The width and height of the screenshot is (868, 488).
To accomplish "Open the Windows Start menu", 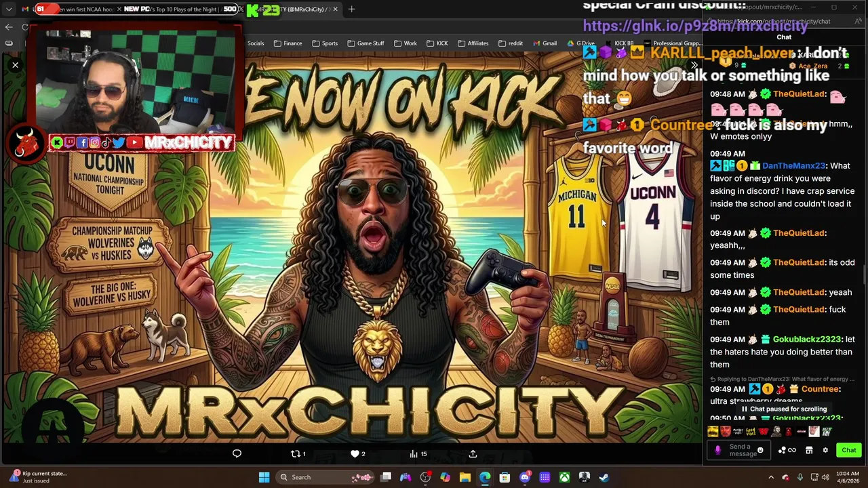I will pyautogui.click(x=264, y=477).
